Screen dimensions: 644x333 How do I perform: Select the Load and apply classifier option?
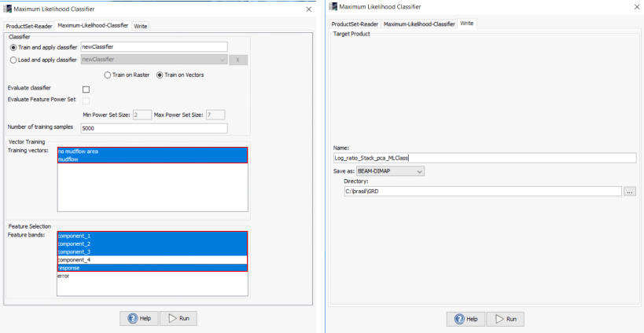click(13, 60)
